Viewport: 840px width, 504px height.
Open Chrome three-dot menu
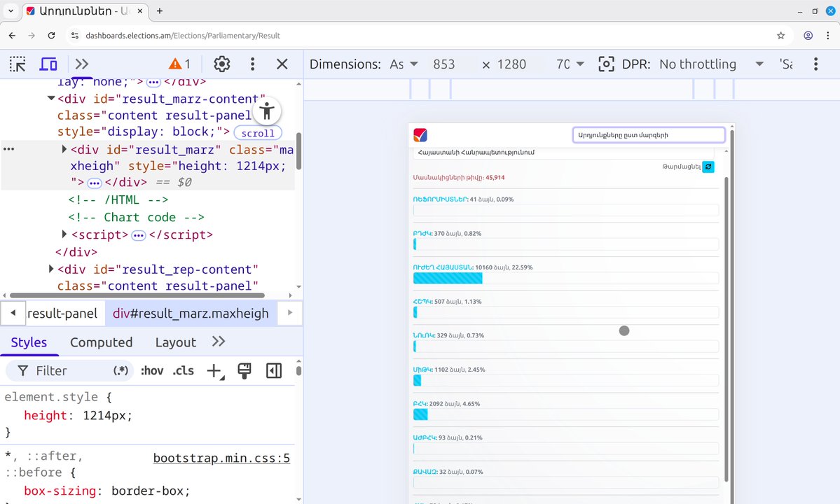(828, 35)
